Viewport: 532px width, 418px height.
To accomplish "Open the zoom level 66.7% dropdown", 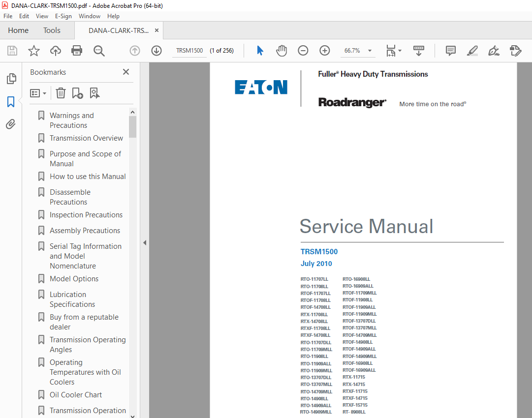I will [370, 51].
